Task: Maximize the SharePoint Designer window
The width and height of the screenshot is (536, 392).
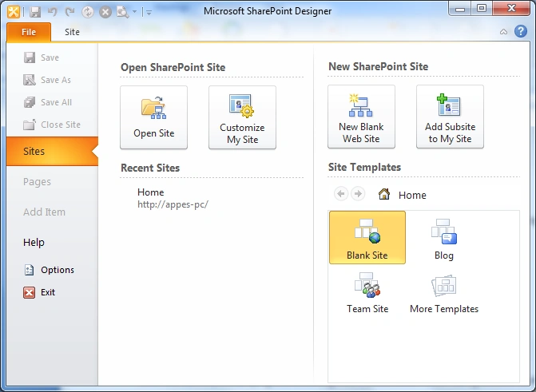Action: tap(482, 8)
